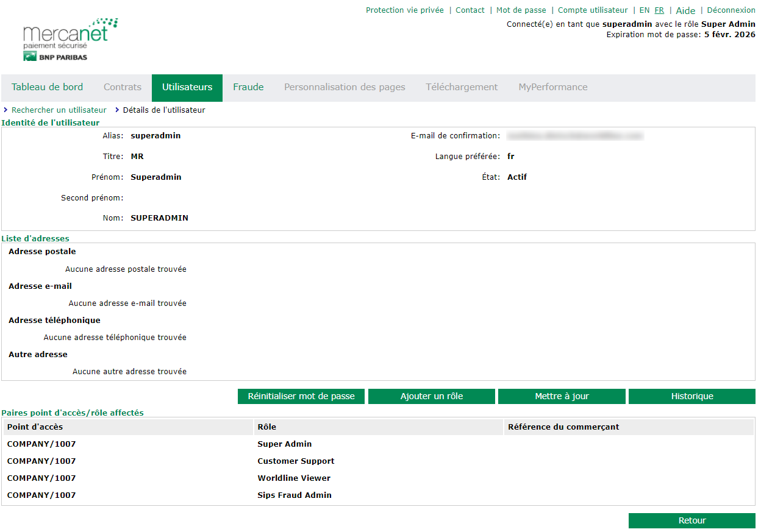Switch language to EN

645,10
